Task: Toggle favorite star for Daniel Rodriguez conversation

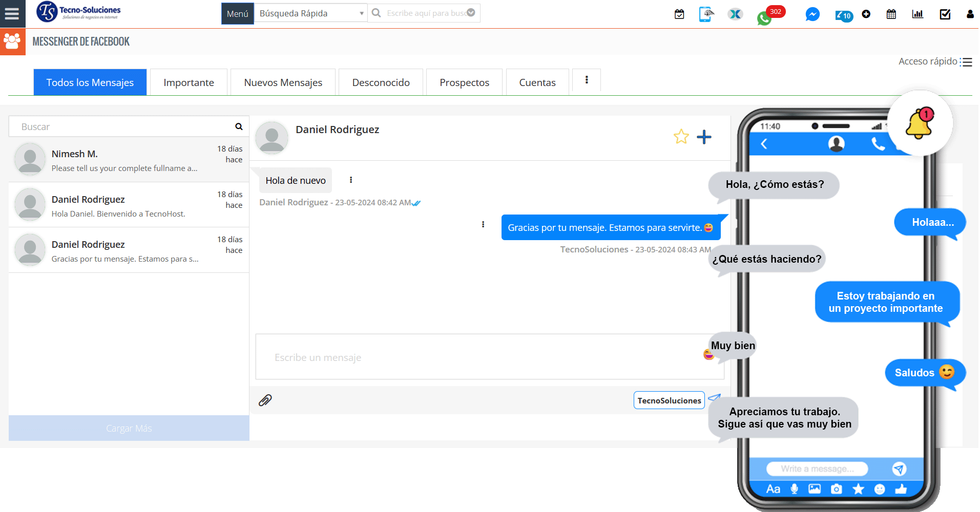Action: (681, 137)
